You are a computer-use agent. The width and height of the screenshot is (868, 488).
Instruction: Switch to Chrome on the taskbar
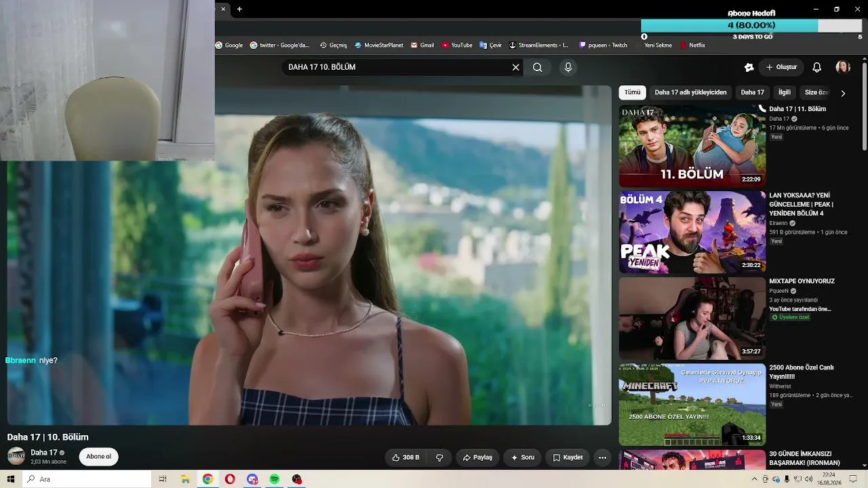click(208, 479)
